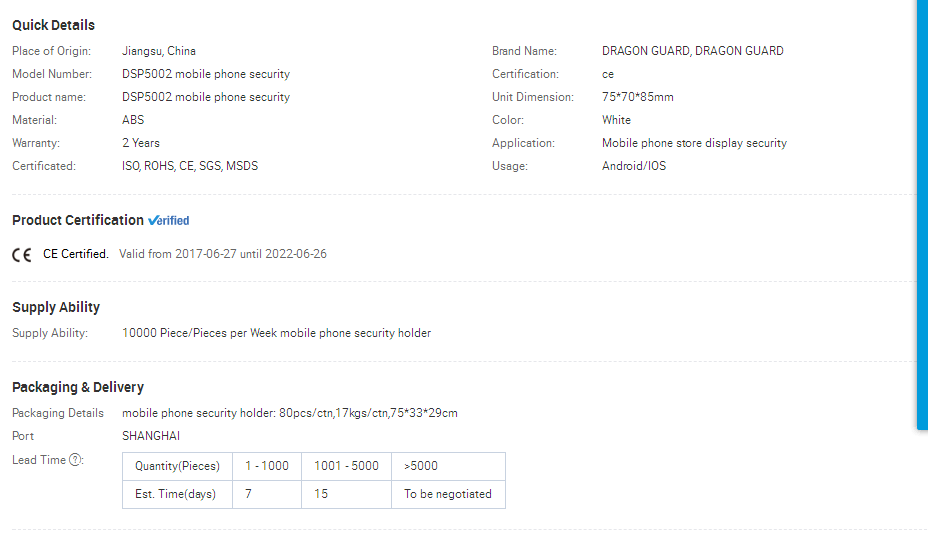Select the Quick Details heading

pos(53,25)
